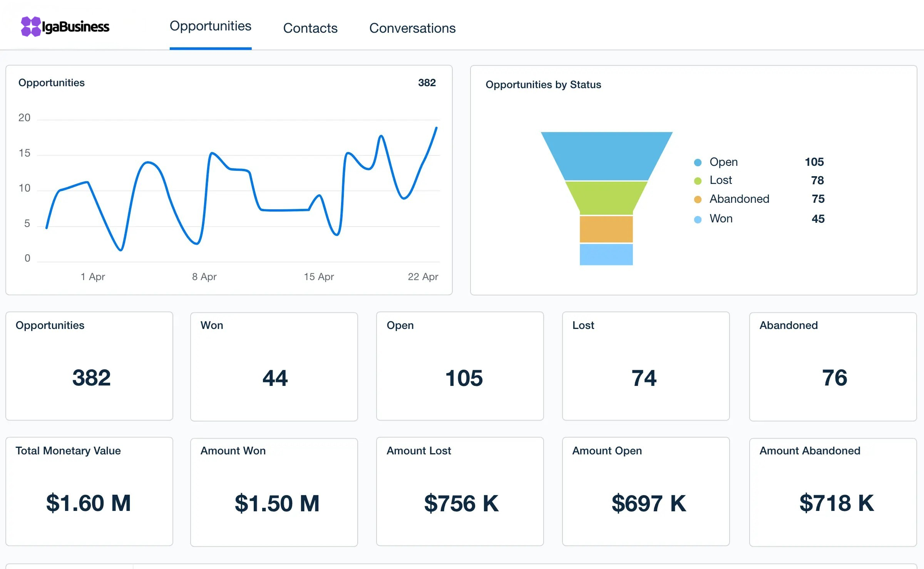
Task: Click the Abandoned legend orange dot
Action: pyautogui.click(x=697, y=199)
